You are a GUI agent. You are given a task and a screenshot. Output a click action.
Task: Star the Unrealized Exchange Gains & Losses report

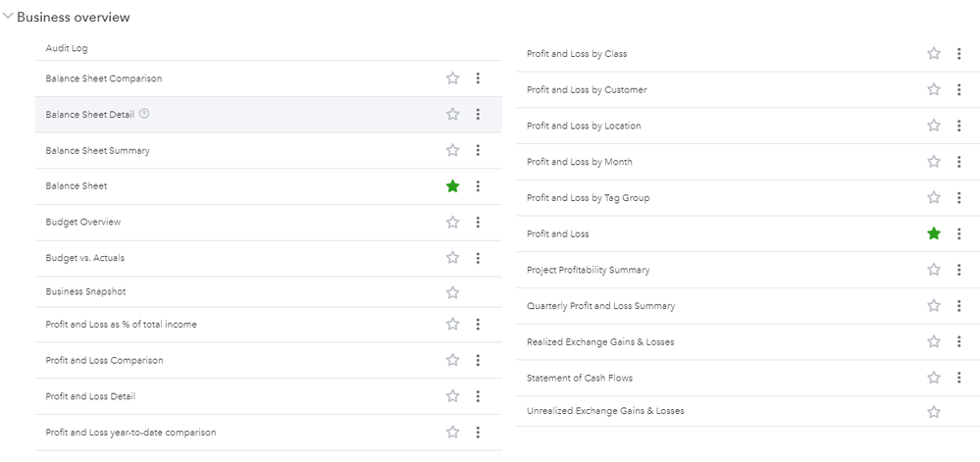(934, 412)
